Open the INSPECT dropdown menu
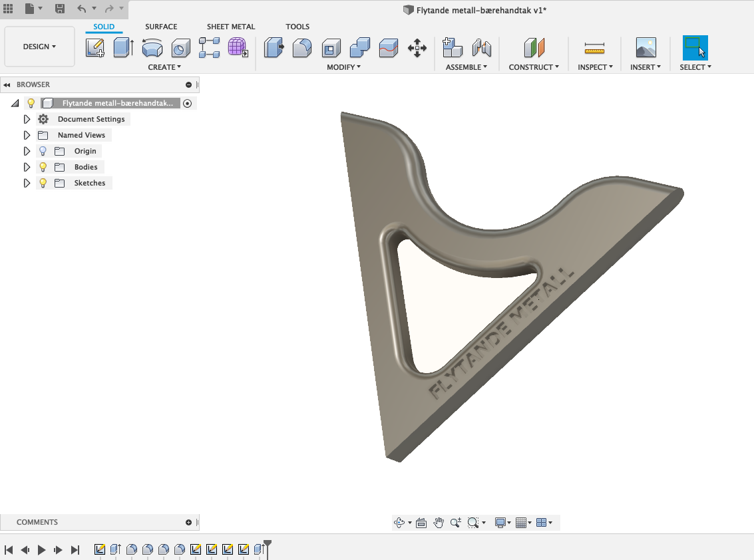Image resolution: width=754 pixels, height=560 pixels. pyautogui.click(x=596, y=67)
